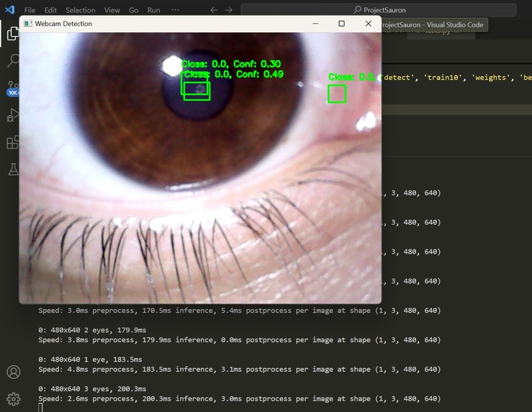Click the Webcam Detection title bar text
Image resolution: width=532 pixels, height=412 pixels.
(63, 24)
